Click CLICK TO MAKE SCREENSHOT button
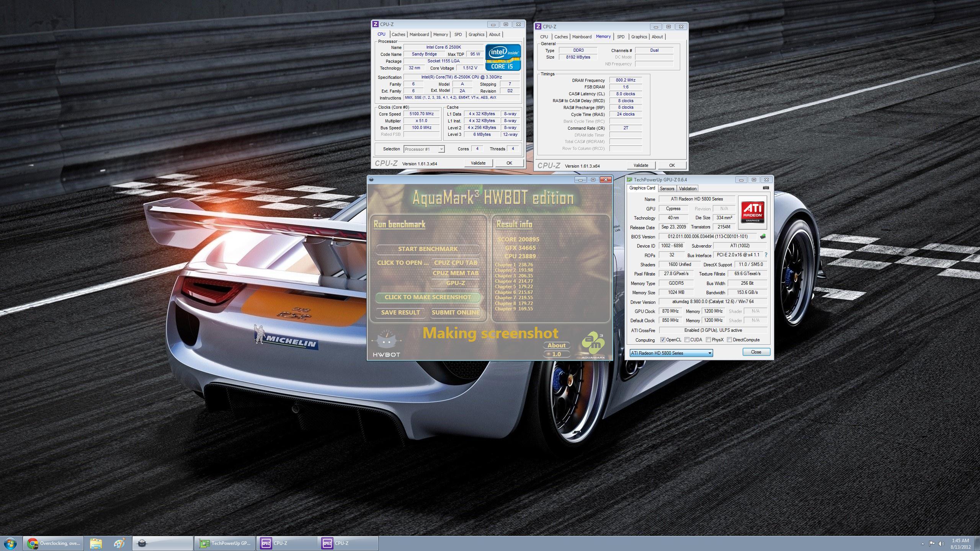Viewport: 980px width, 551px height. point(428,297)
